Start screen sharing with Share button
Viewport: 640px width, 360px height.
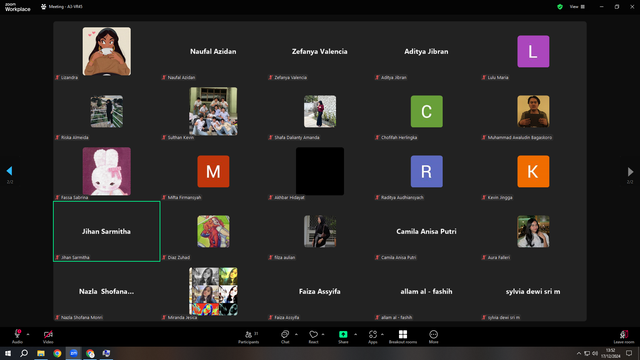pyautogui.click(x=343, y=337)
